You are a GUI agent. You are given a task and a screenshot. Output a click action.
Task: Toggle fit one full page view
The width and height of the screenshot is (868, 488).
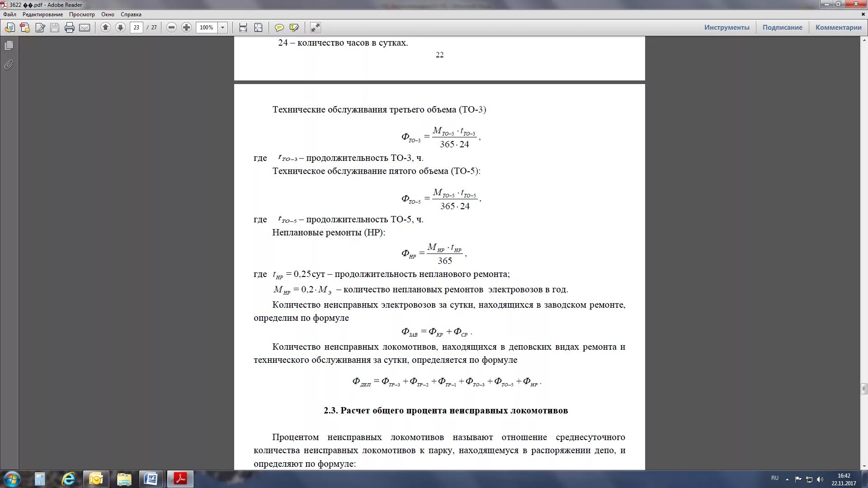coord(258,28)
